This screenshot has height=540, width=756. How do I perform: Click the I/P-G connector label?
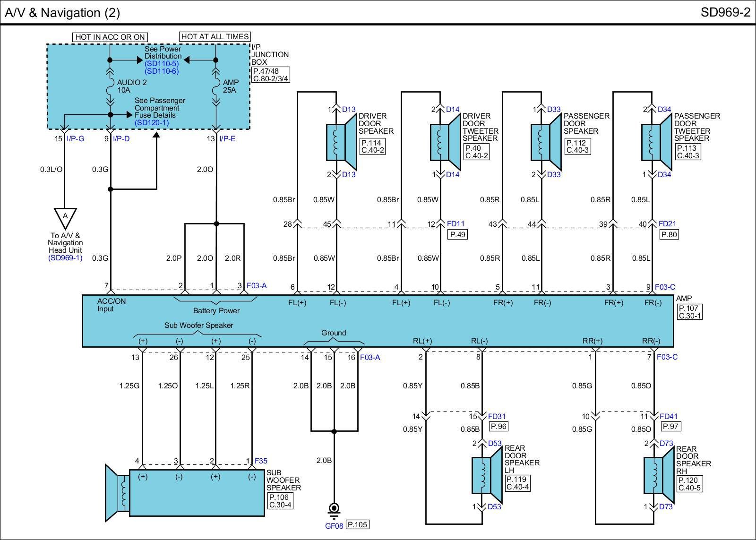[x=75, y=139]
